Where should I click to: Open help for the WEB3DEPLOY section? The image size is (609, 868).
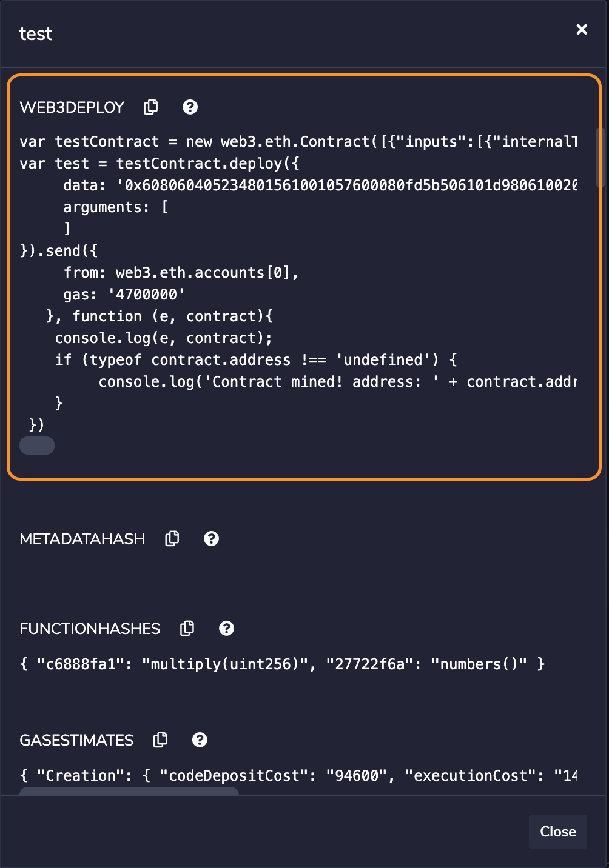[x=190, y=107]
